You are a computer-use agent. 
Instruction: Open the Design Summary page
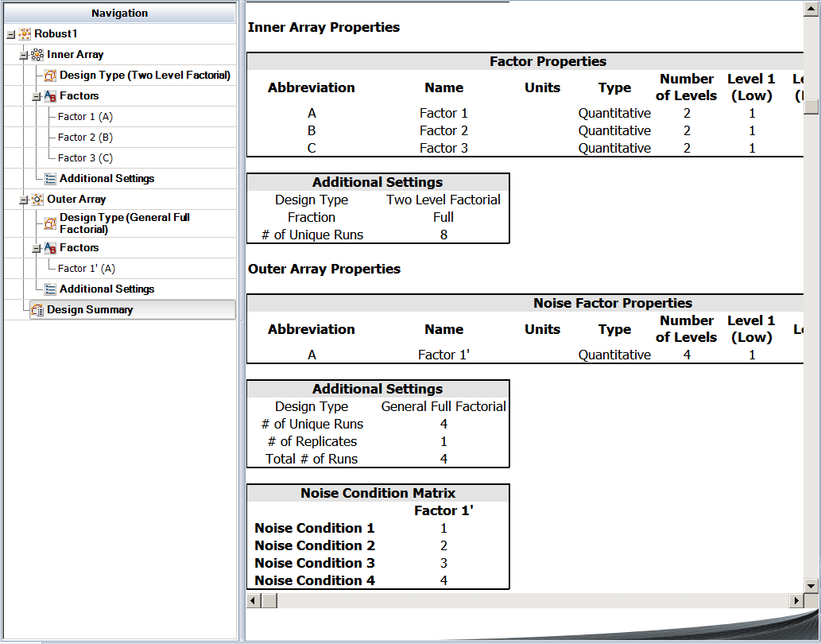click(90, 310)
